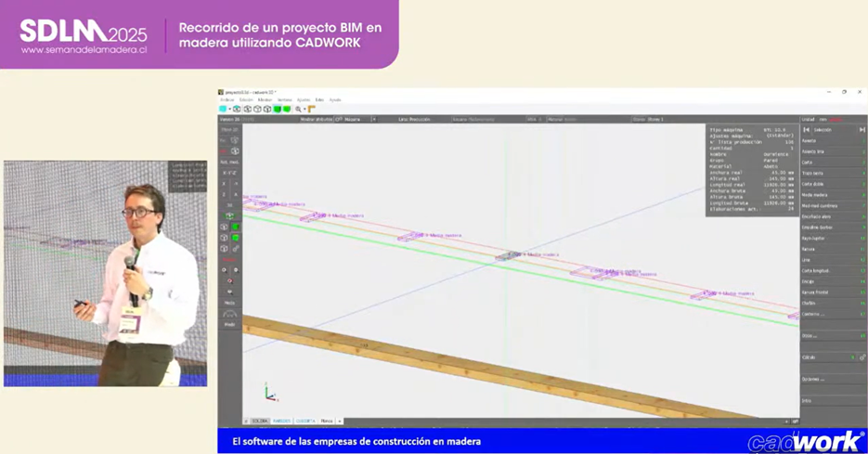Screen dimensions: 868x454
Task: Click the Media madera machining option
Action: 815,195
